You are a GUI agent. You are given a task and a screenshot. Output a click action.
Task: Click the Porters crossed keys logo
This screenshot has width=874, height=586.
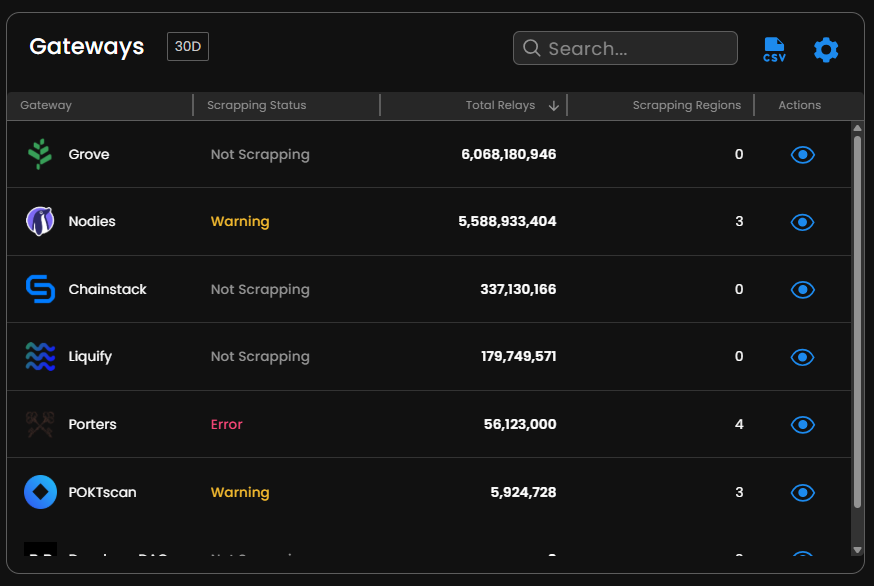[40, 424]
